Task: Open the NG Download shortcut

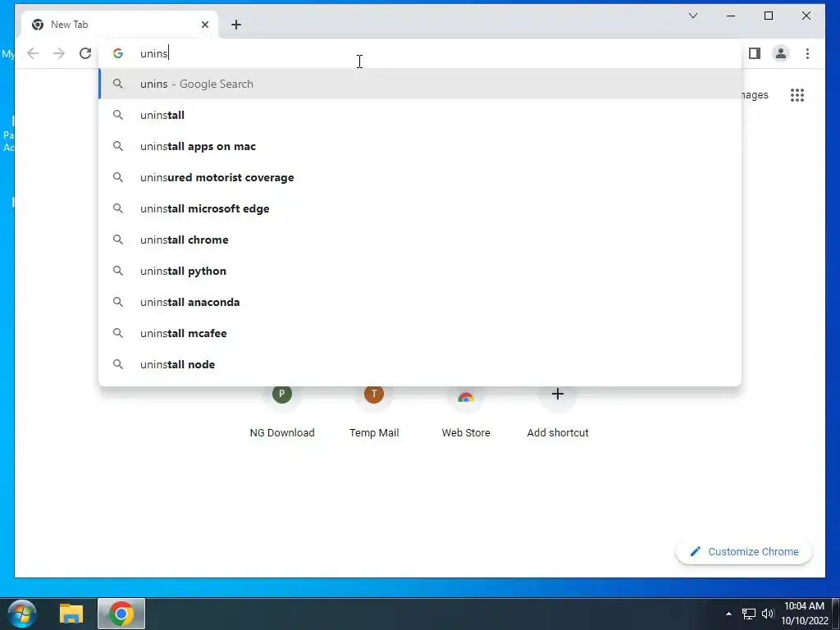Action: coord(282,413)
